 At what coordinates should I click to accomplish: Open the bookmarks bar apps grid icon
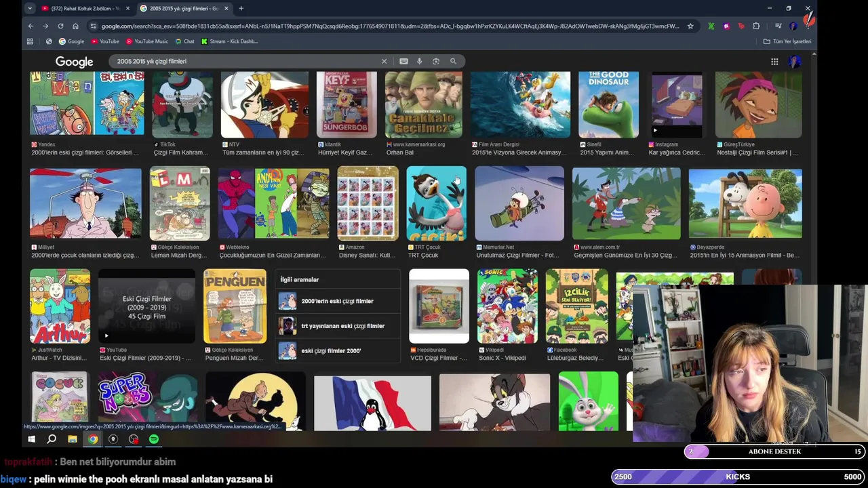click(30, 41)
